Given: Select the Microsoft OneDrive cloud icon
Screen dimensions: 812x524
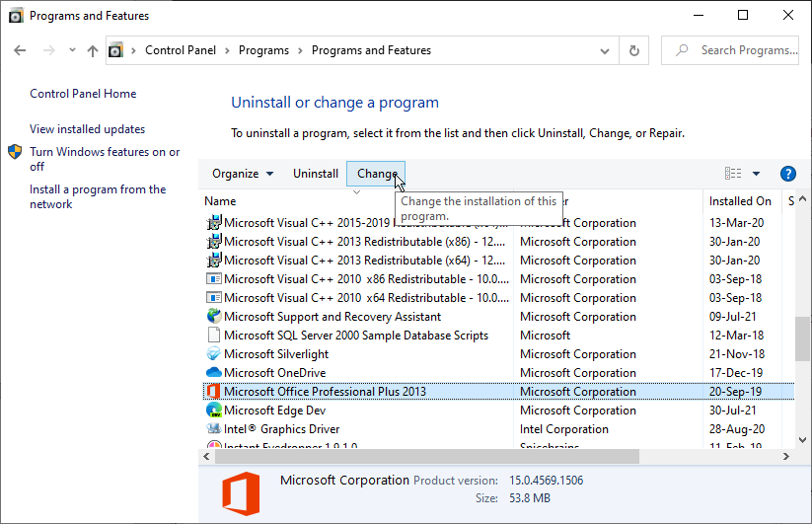Looking at the screenshot, I should (214, 372).
